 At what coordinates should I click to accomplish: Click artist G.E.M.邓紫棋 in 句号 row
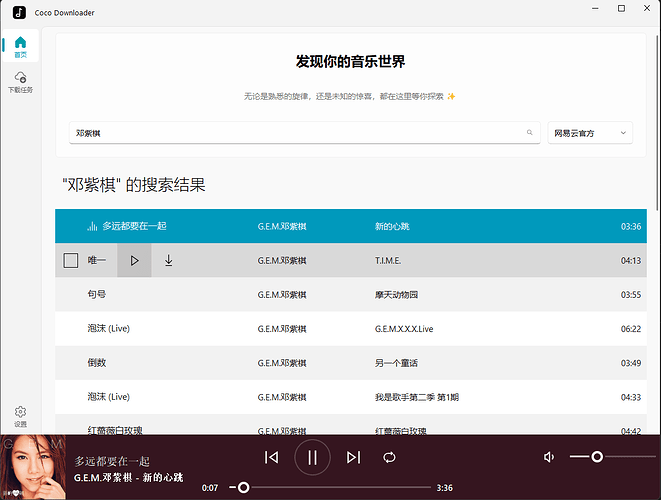pos(282,295)
